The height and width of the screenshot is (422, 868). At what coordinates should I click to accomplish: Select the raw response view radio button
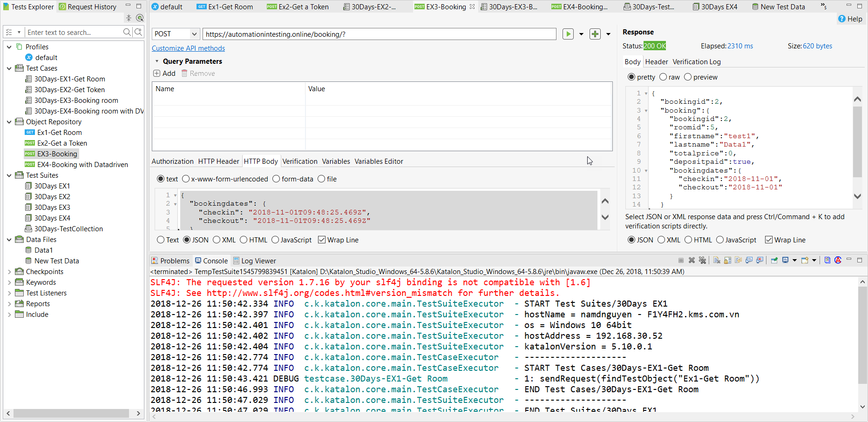point(663,77)
